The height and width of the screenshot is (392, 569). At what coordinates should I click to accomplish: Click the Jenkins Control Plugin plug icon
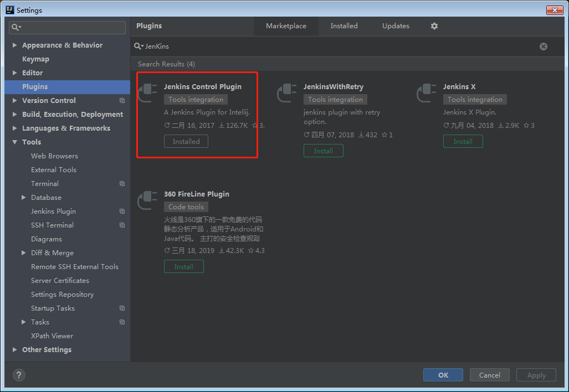click(148, 92)
